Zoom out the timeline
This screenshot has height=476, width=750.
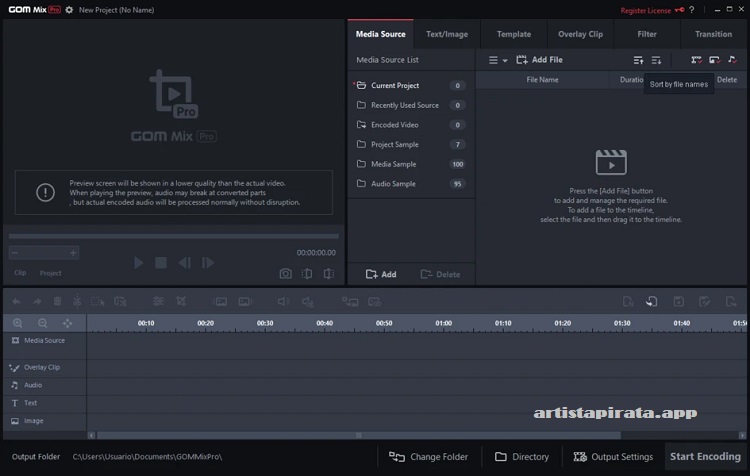point(43,323)
